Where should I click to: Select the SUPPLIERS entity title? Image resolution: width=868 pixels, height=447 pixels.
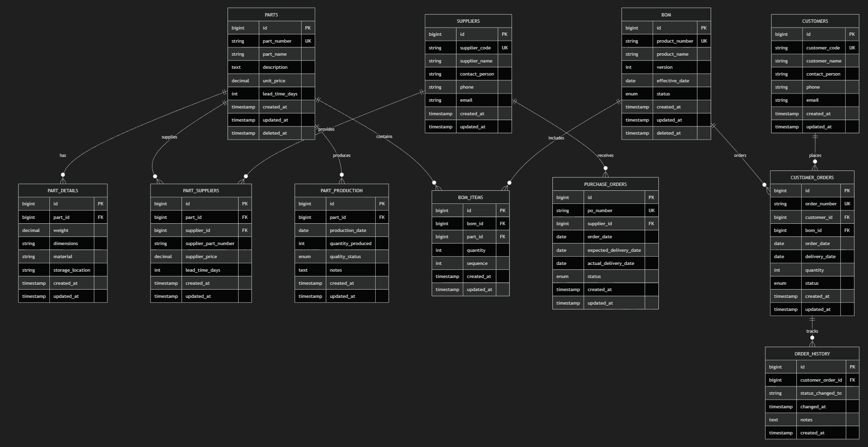pos(468,21)
